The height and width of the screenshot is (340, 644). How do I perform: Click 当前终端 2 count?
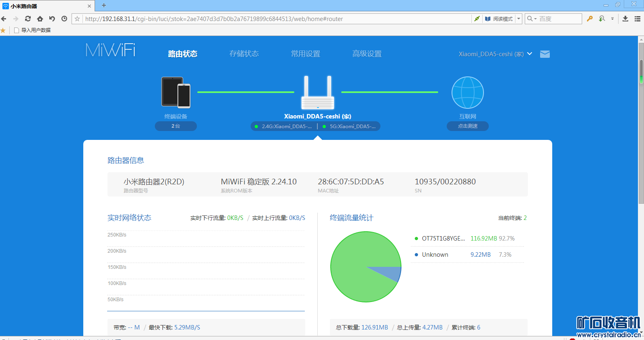click(525, 218)
